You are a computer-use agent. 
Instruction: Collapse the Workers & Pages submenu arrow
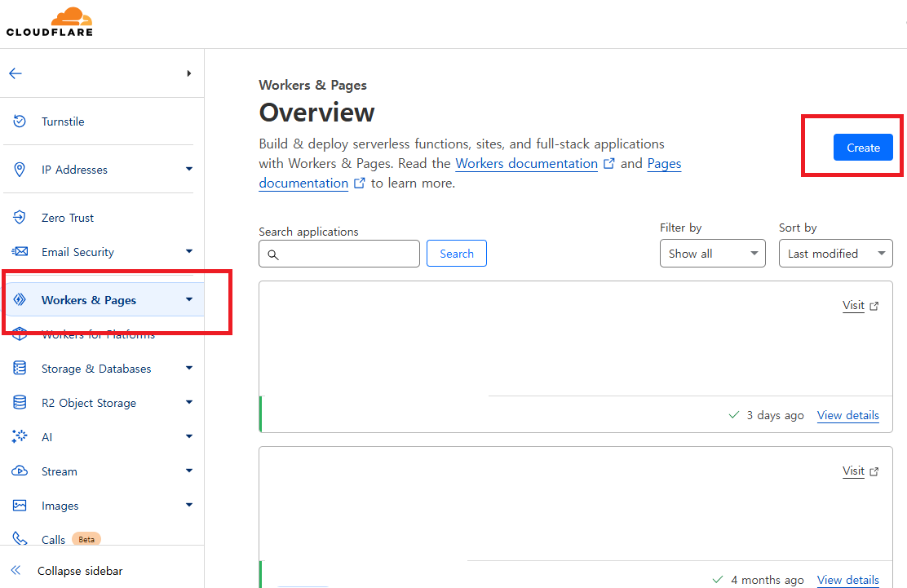coord(189,299)
